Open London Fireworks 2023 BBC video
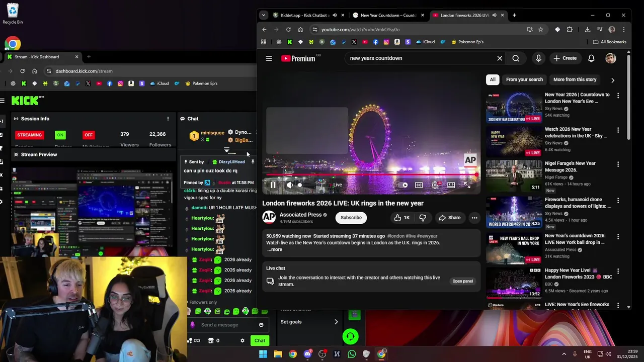Image resolution: width=644 pixels, height=362 pixels. pyautogui.click(x=514, y=283)
